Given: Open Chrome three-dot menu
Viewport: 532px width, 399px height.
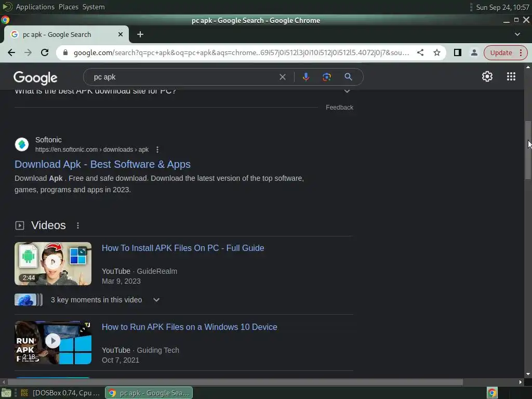Looking at the screenshot, I should [x=521, y=52].
